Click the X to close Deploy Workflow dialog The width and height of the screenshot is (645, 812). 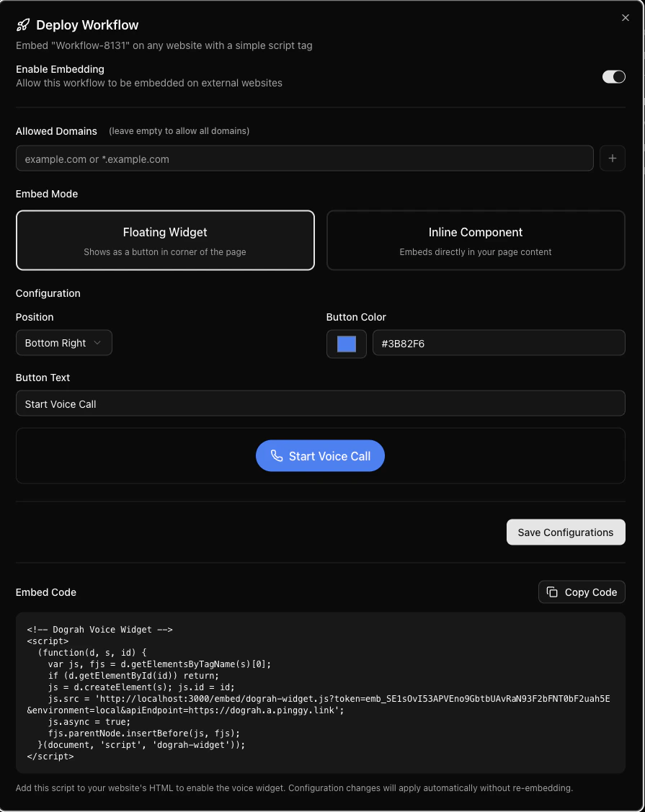[626, 18]
